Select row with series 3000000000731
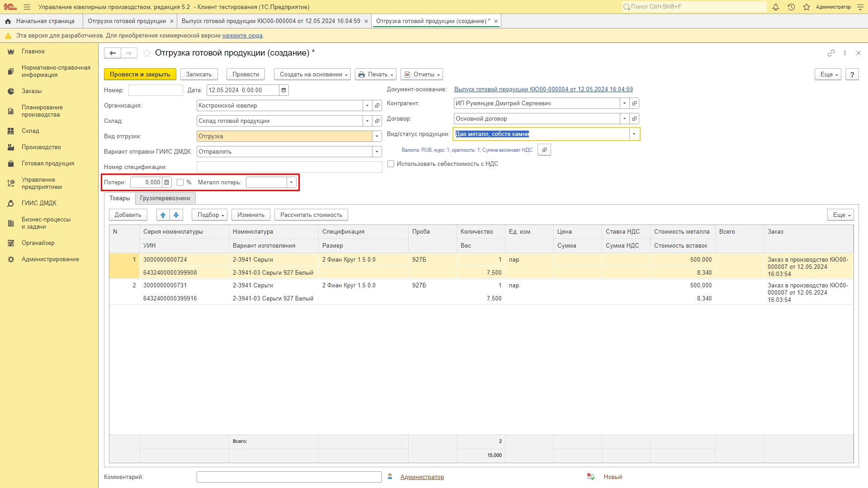Screen dimensions: 868x488 [481, 292]
